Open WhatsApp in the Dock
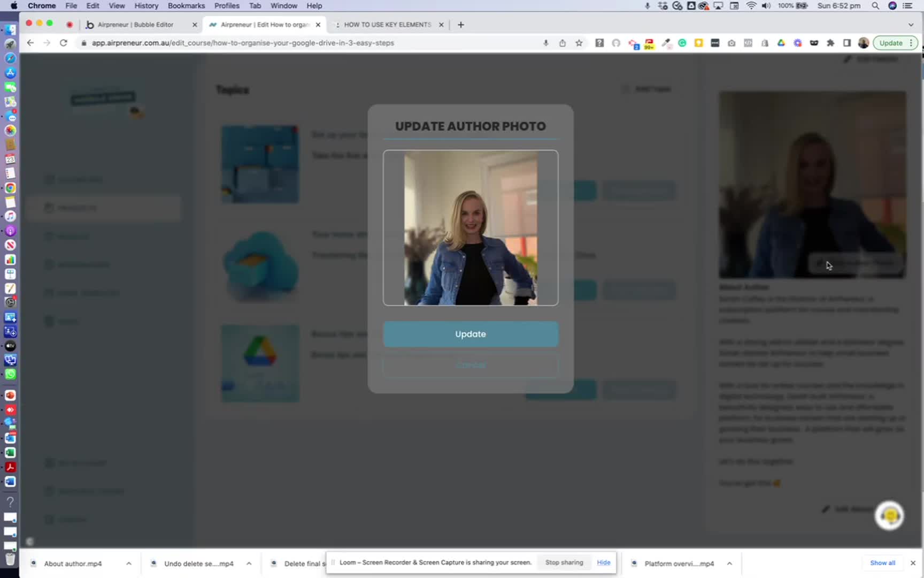This screenshot has width=924, height=578. (x=10, y=375)
